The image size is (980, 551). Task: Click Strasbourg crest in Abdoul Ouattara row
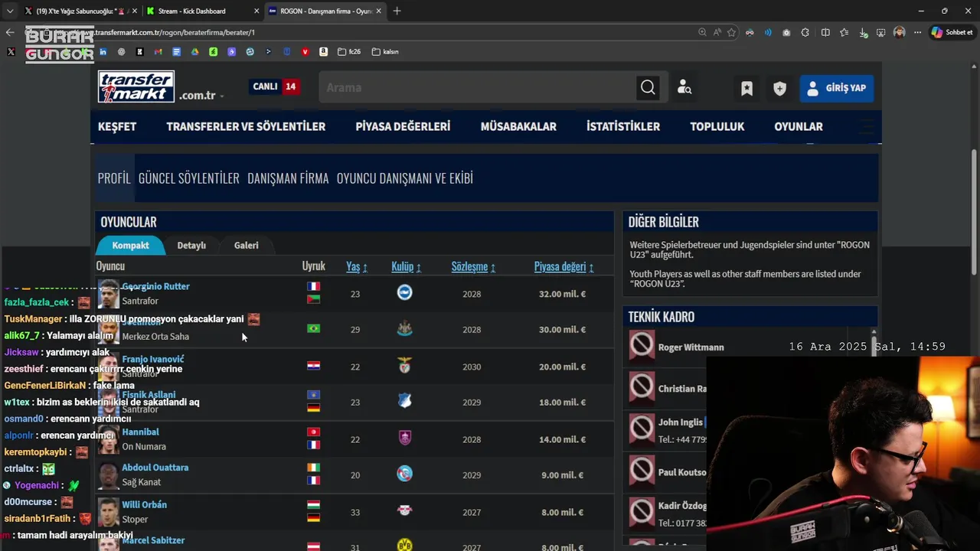(404, 474)
